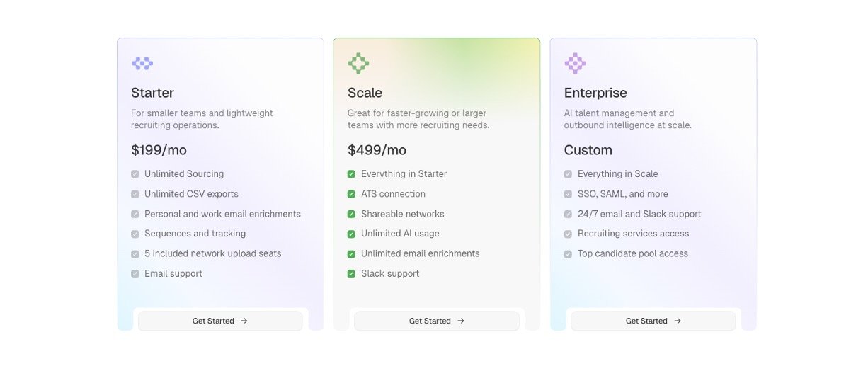
Task: Toggle the SSO, SAML, and more checkbox
Action: 568,194
